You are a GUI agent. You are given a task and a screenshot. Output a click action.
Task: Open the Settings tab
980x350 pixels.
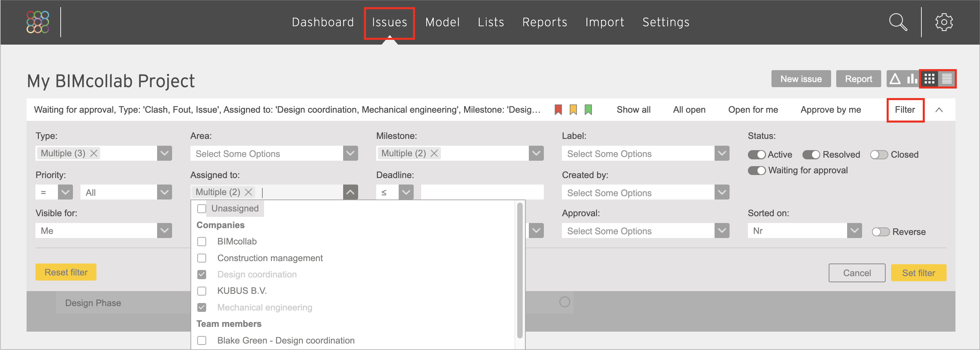click(x=666, y=22)
